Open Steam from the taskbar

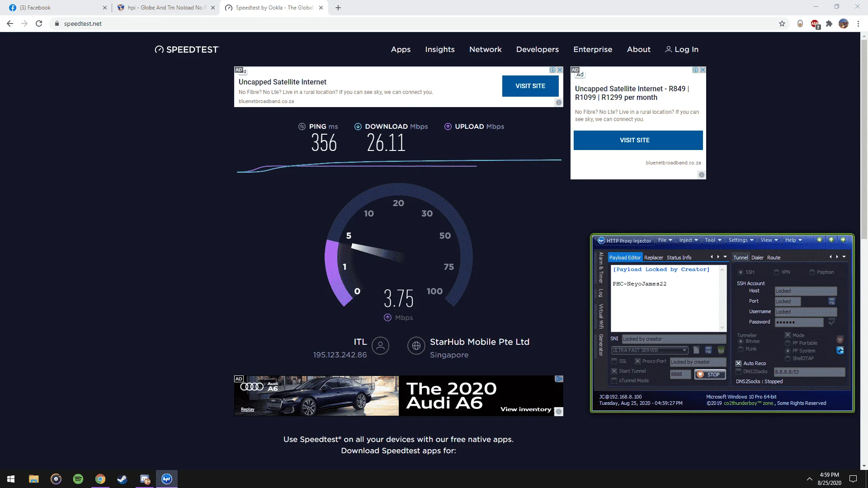click(122, 479)
